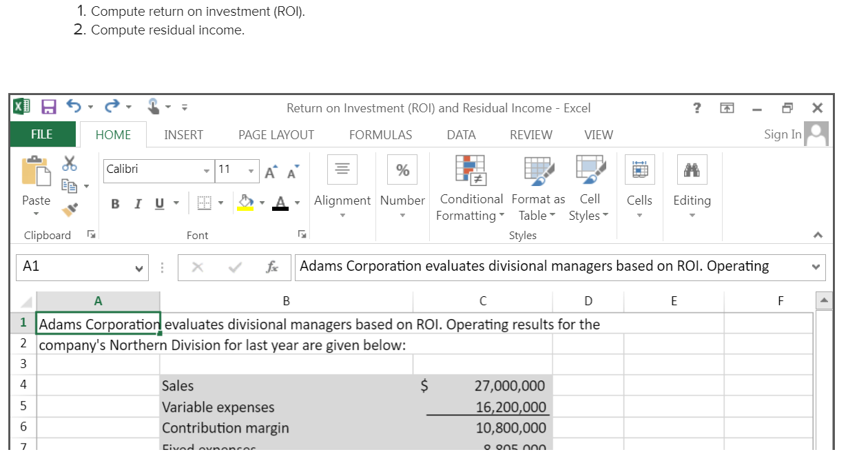The width and height of the screenshot is (868, 452).
Task: Apply yellow fill color
Action: click(245, 203)
